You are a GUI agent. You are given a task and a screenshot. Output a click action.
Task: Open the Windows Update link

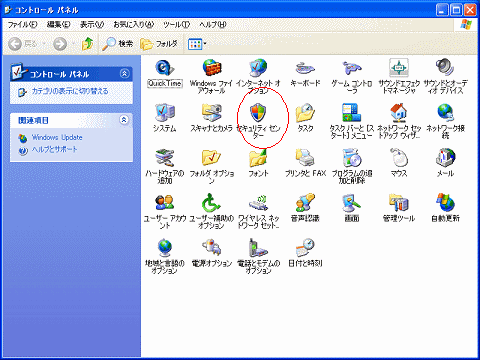[x=57, y=137]
